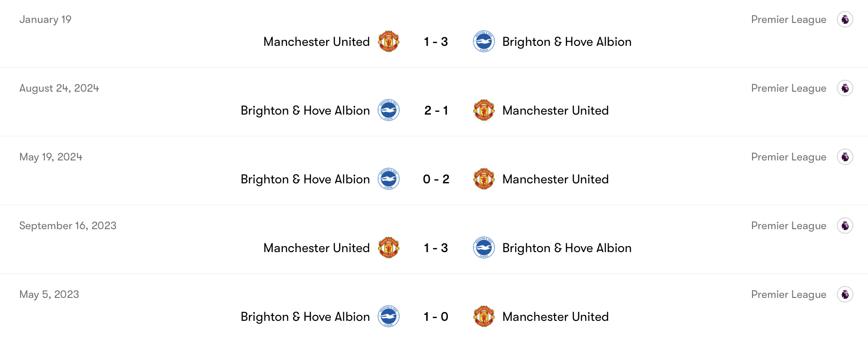Select the September 16, 2023 date text
This screenshot has width=868, height=341.
(68, 226)
